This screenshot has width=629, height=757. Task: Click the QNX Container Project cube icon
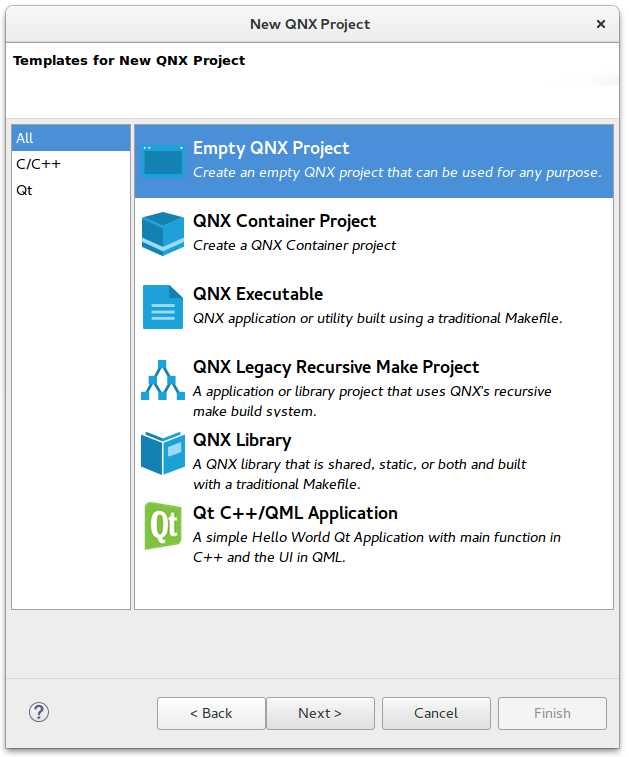point(163,234)
